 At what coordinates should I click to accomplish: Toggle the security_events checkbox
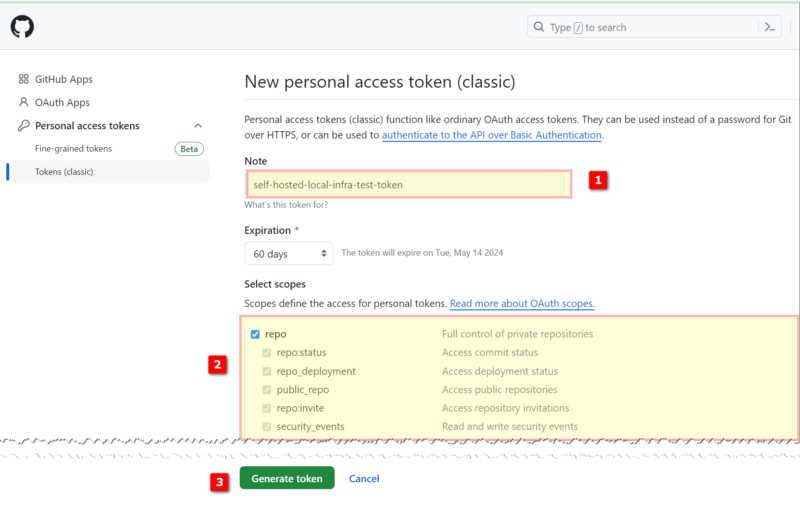[x=266, y=426]
